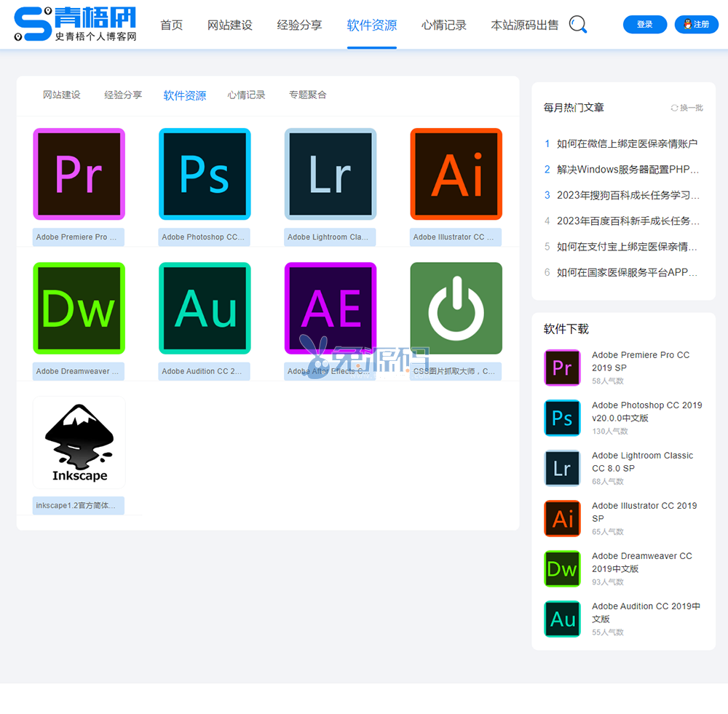Viewport: 728px width, 714px height.
Task: Open the Inkscape logo thumbnail
Action: click(x=79, y=443)
